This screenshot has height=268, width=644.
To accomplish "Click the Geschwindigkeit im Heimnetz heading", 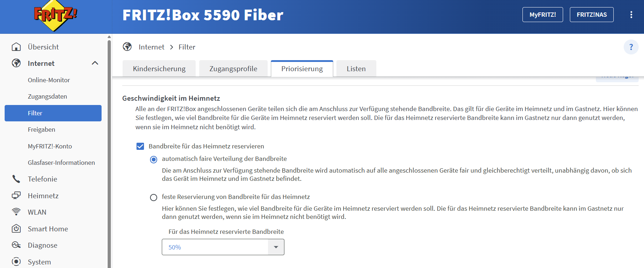I will (x=171, y=98).
